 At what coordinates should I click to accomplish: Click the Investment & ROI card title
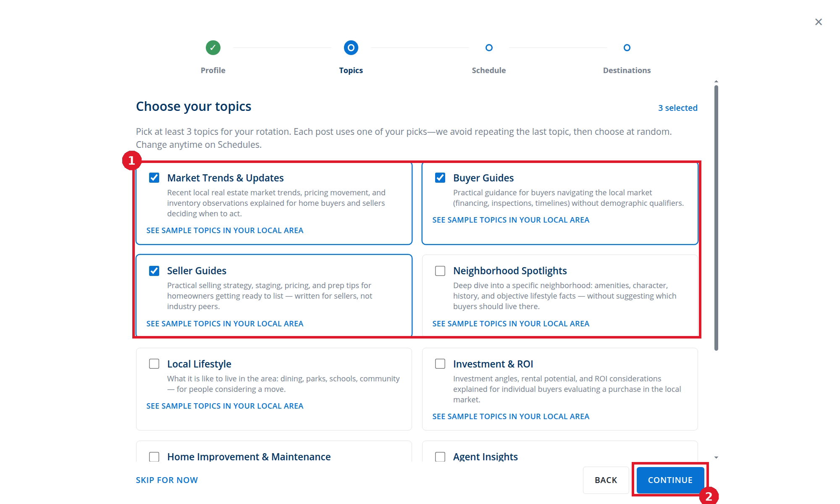click(x=493, y=364)
